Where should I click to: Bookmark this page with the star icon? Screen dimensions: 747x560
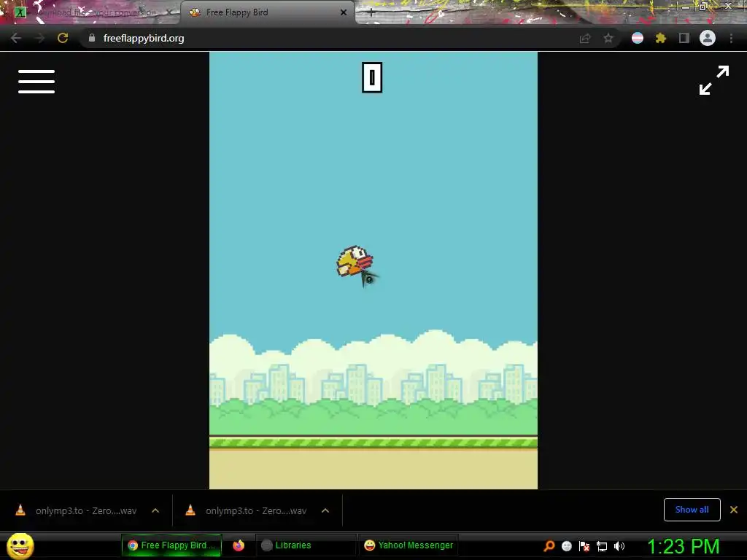coord(608,38)
